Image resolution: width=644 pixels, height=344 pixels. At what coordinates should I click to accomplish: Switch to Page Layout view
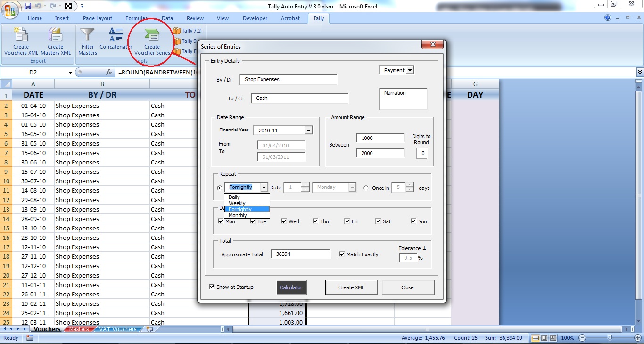coord(544,338)
